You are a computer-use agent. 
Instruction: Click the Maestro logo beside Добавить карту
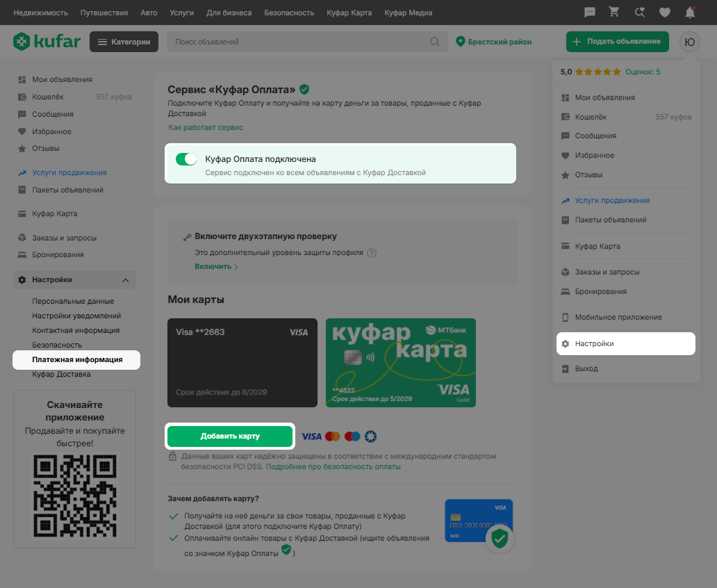tap(352, 436)
